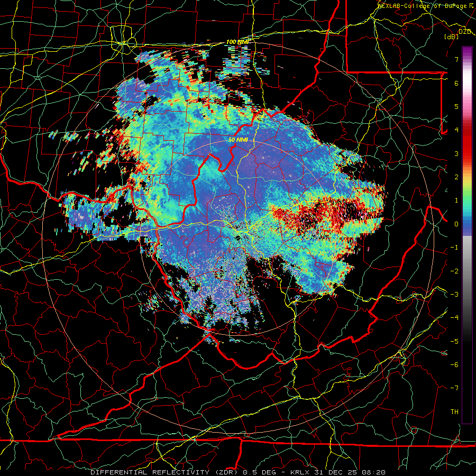Screen dimensions: 476x476
Task: Click the "2" label on the color scale
Action: click(x=456, y=177)
